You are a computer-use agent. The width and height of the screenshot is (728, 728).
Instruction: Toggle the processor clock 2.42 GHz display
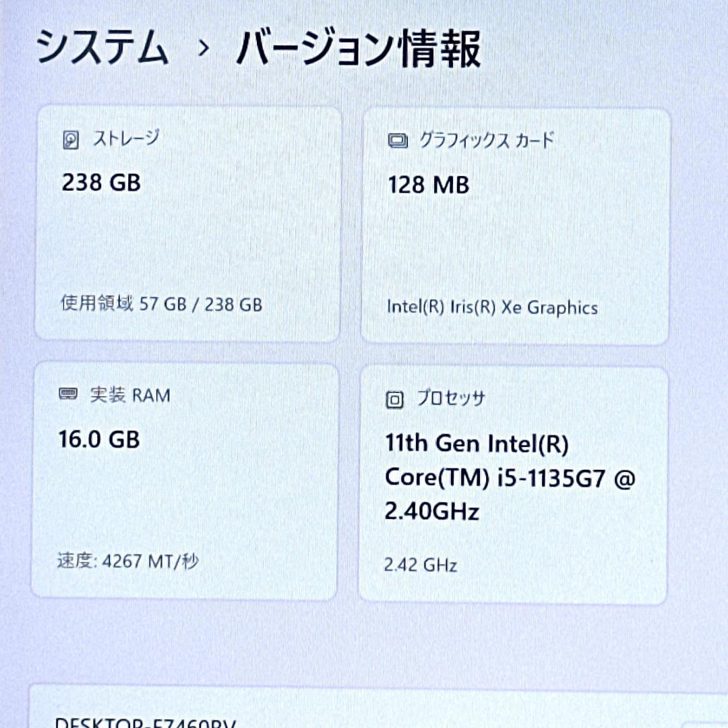pos(419,565)
